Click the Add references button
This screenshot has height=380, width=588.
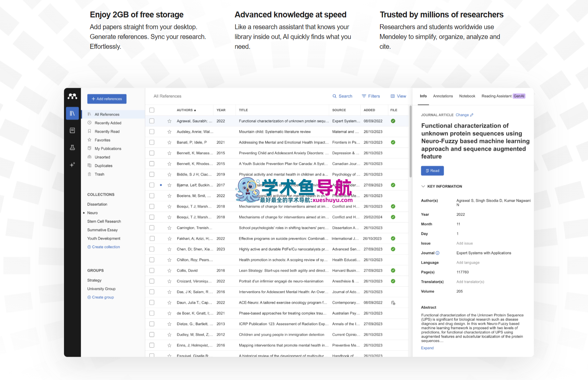(107, 99)
